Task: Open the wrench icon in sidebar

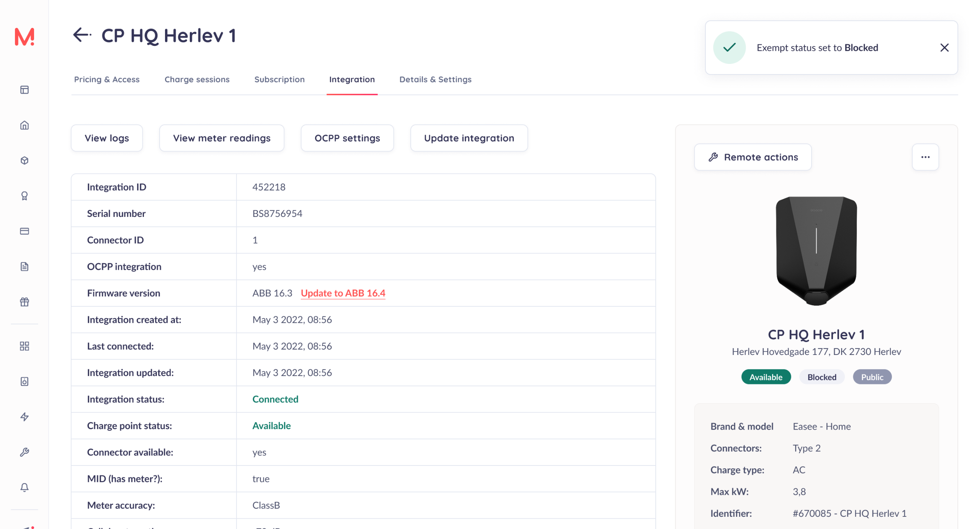Action: 24,452
